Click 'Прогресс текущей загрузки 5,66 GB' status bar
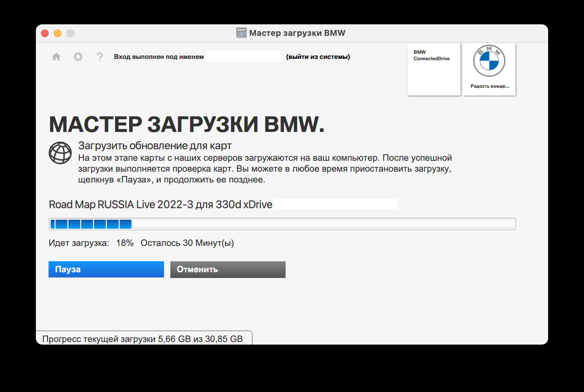The height and width of the screenshot is (392, 584). click(x=144, y=339)
